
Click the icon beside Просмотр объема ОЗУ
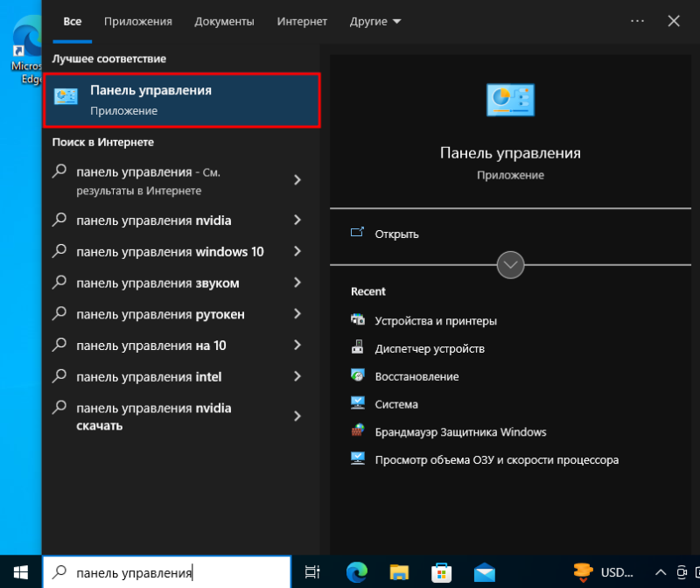coord(358,458)
